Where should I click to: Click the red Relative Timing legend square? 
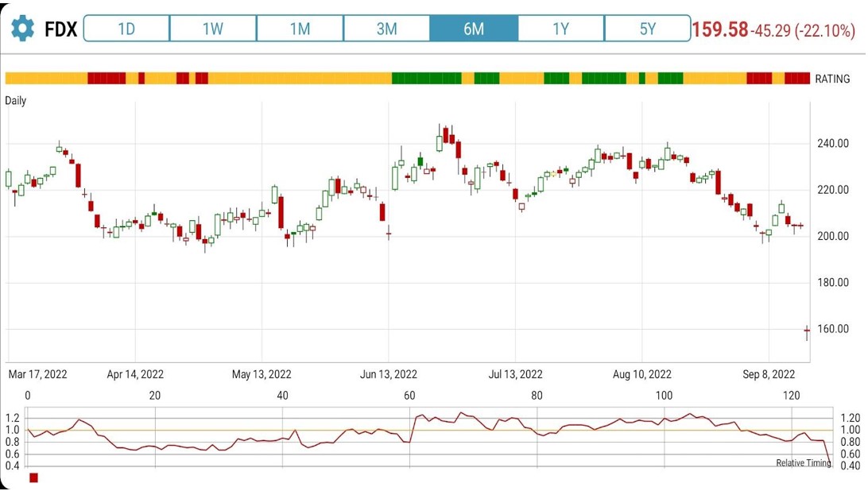(33, 477)
